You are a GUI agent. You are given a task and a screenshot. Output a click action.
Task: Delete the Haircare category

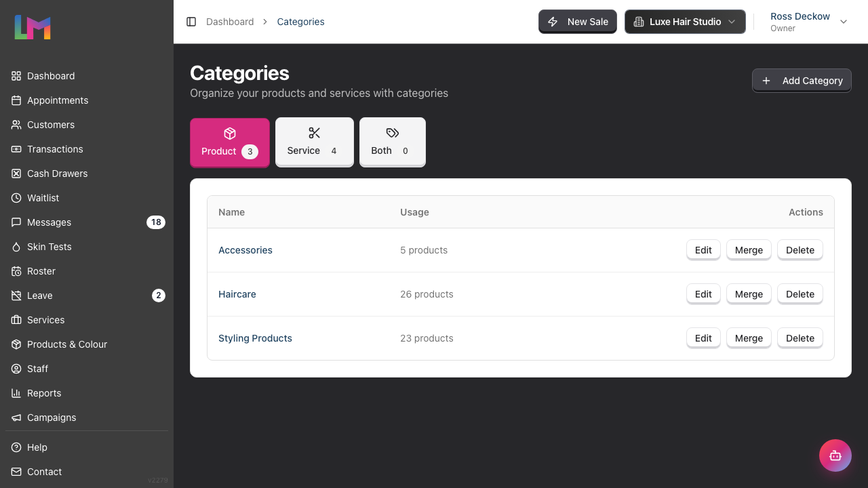[800, 294]
